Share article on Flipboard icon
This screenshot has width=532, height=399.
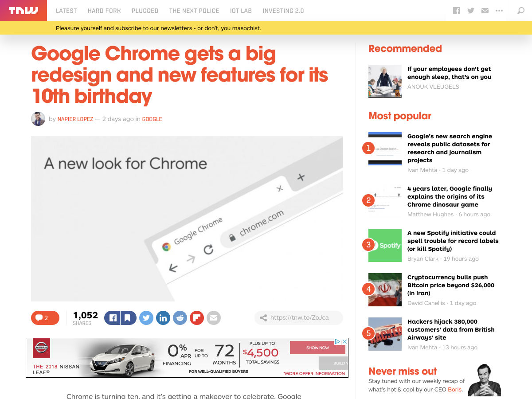(197, 318)
